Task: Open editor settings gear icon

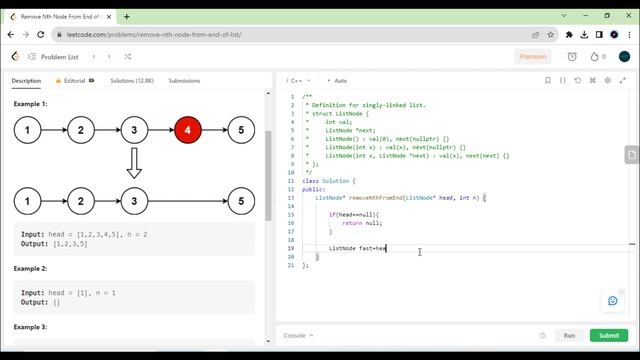Action: (x=608, y=80)
